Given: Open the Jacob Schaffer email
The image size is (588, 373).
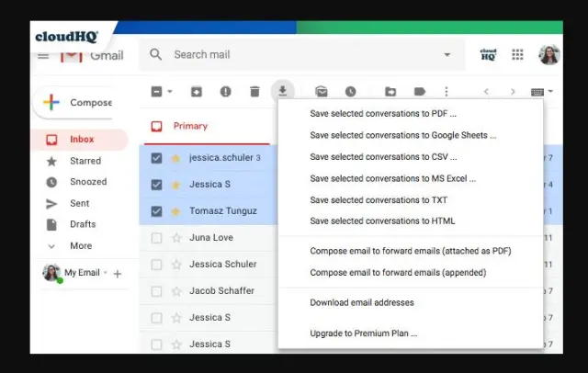Looking at the screenshot, I should (221, 291).
